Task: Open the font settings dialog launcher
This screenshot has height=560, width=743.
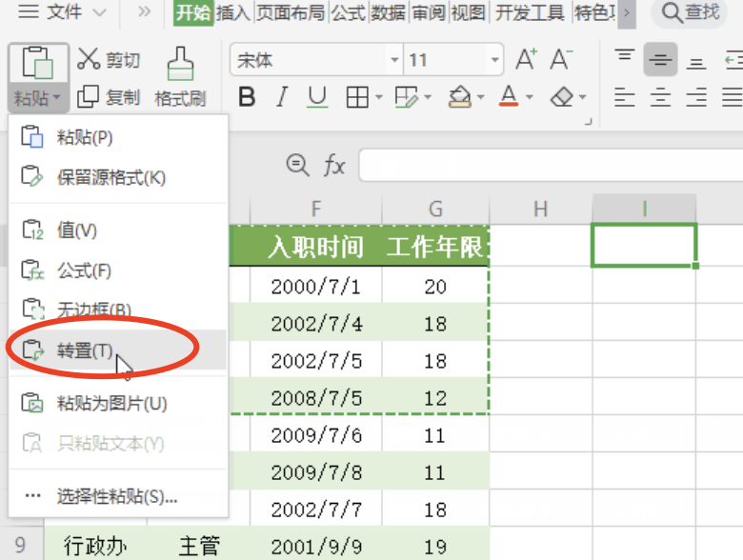Action: point(588,122)
